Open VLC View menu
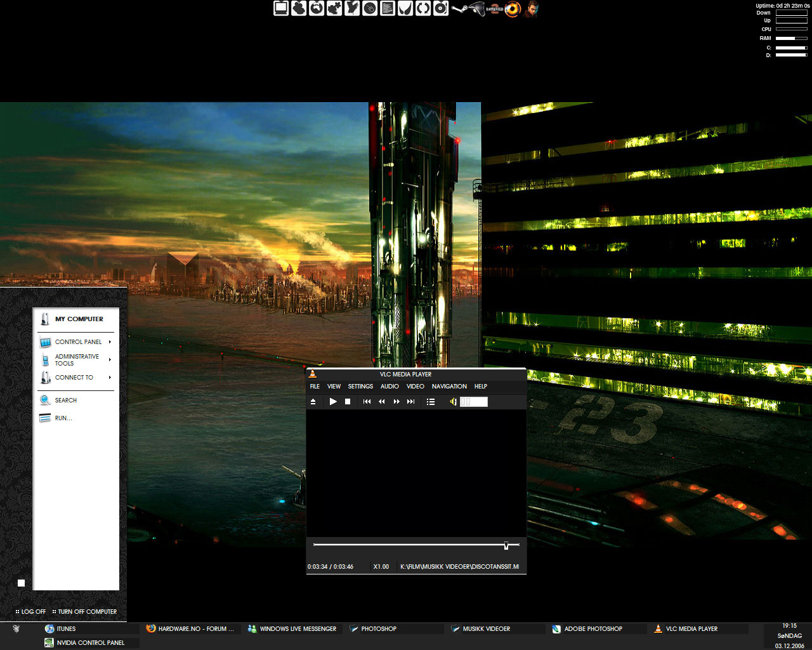The height and width of the screenshot is (650, 812). (x=334, y=387)
